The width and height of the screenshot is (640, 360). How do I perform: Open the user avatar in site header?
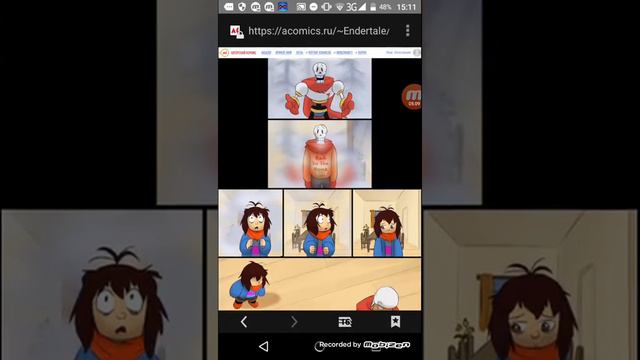[x=416, y=53]
